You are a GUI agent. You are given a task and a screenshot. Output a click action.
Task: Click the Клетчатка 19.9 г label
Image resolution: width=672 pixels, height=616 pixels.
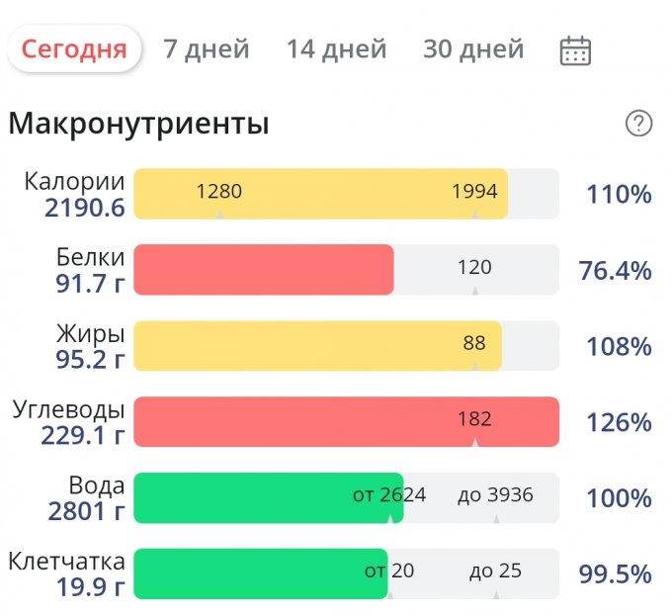(x=67, y=573)
